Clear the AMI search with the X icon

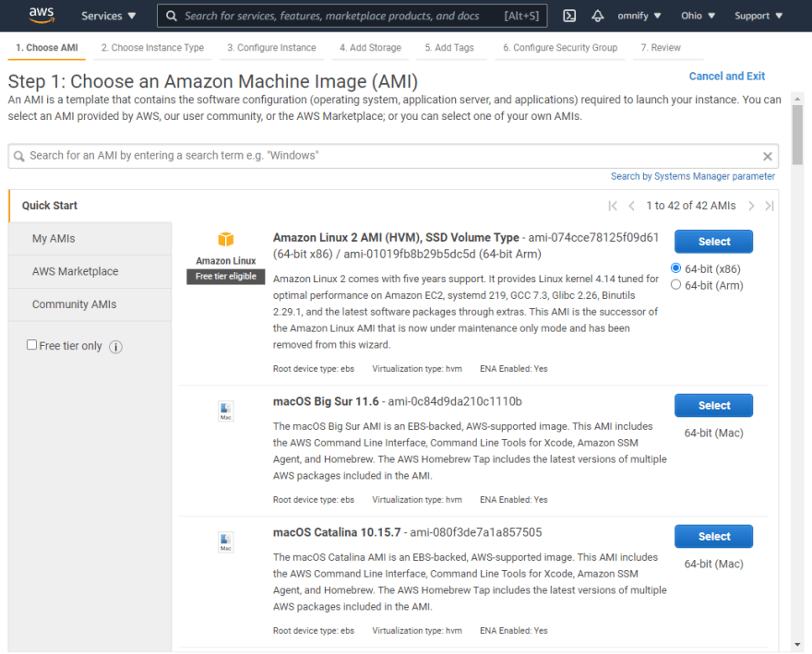pos(768,156)
